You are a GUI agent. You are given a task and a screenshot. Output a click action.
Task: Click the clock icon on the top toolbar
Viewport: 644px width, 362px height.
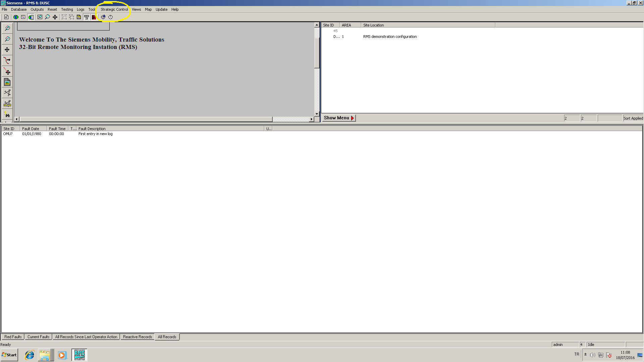(111, 17)
